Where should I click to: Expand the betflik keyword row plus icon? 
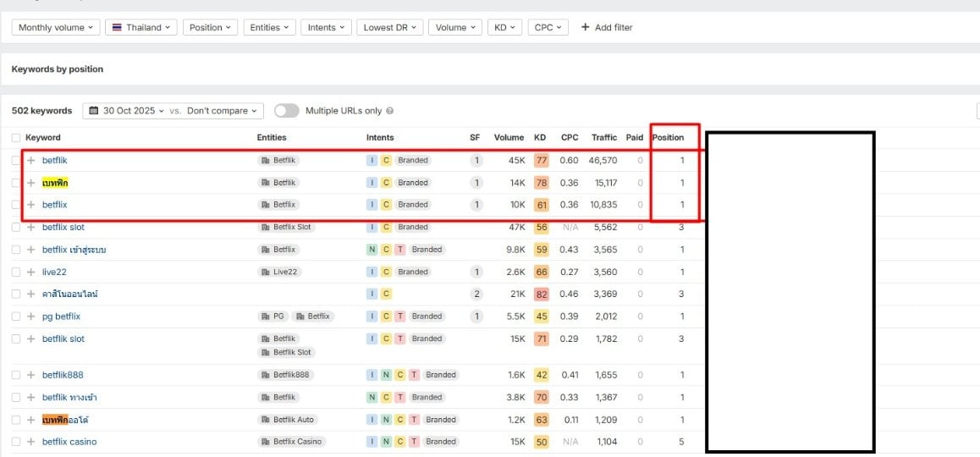(x=31, y=161)
